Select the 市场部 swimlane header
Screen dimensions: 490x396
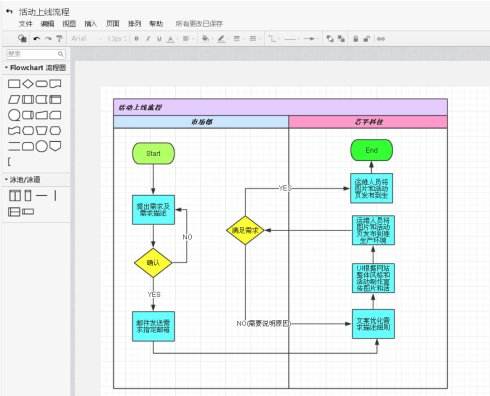pyautogui.click(x=201, y=122)
